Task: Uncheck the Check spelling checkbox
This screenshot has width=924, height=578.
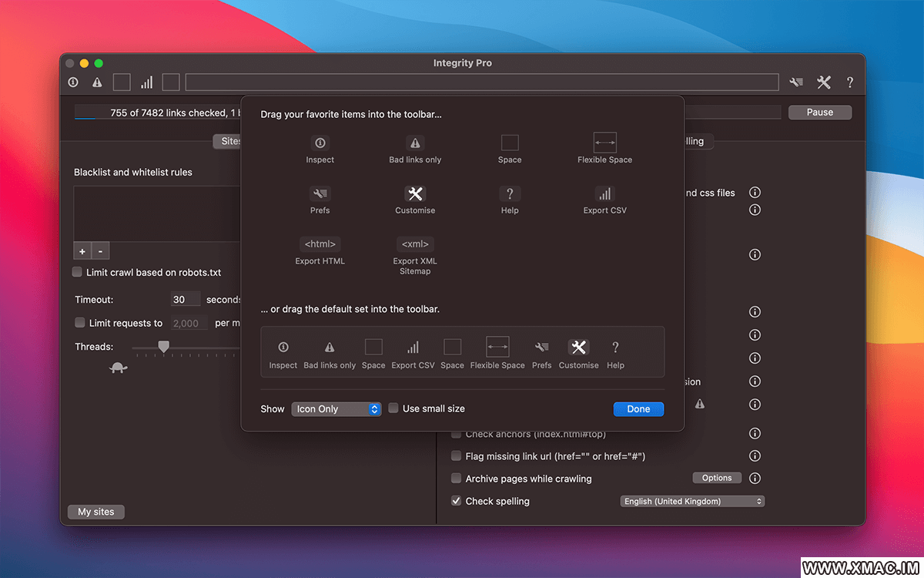Action: (x=457, y=501)
